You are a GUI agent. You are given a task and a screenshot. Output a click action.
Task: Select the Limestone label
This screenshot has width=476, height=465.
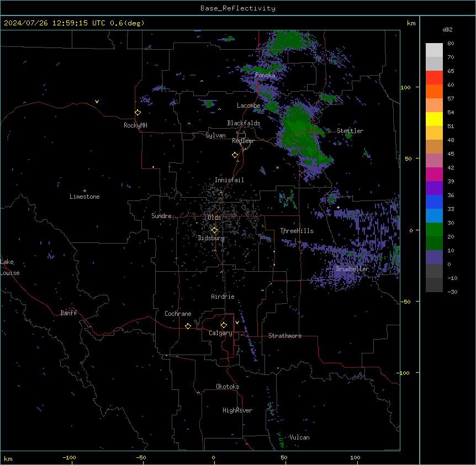click(x=84, y=197)
